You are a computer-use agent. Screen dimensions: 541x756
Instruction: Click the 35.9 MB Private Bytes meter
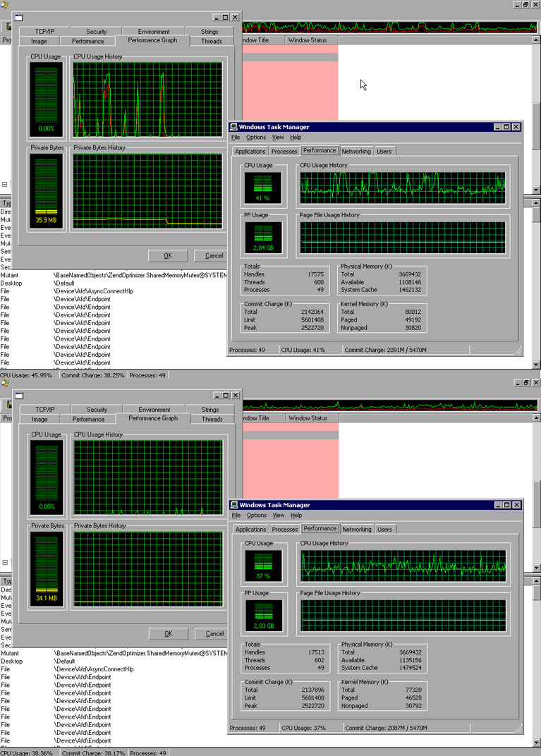[x=47, y=191]
